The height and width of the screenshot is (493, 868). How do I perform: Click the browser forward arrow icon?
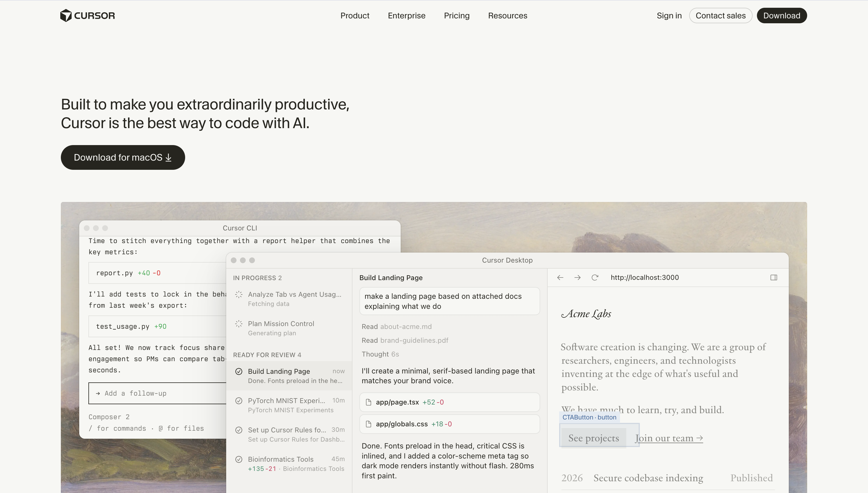[x=578, y=278]
